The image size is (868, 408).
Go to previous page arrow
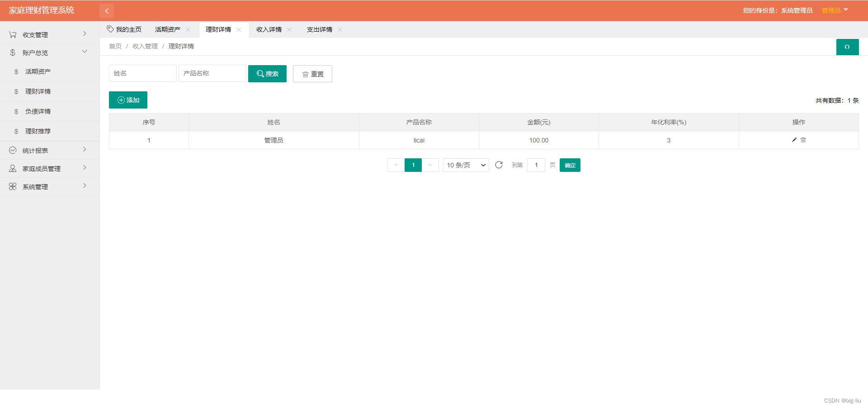[396, 165]
